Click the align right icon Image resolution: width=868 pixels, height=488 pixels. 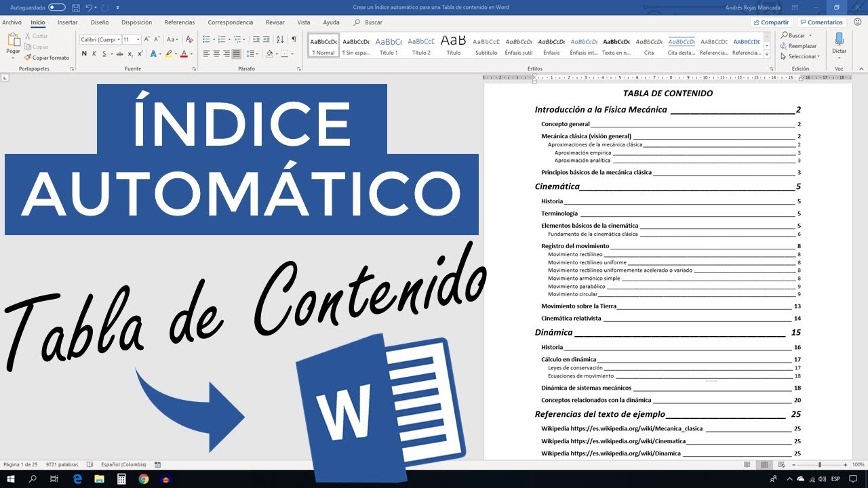click(x=226, y=54)
